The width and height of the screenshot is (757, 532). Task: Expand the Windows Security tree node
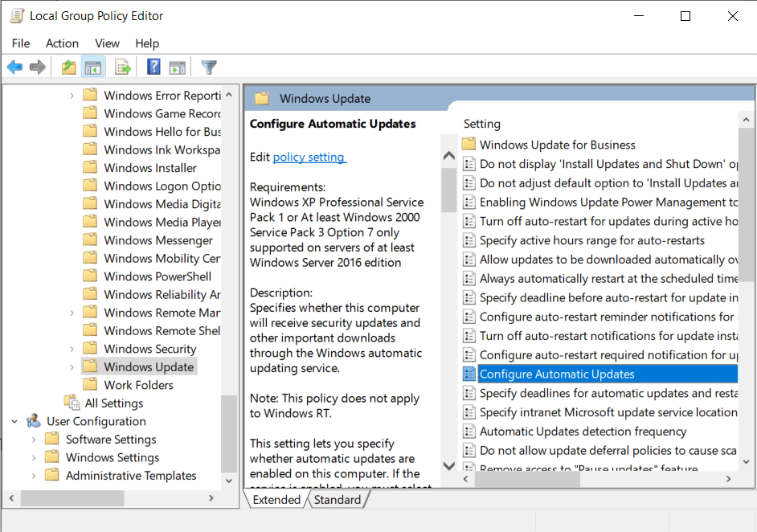pyautogui.click(x=72, y=349)
